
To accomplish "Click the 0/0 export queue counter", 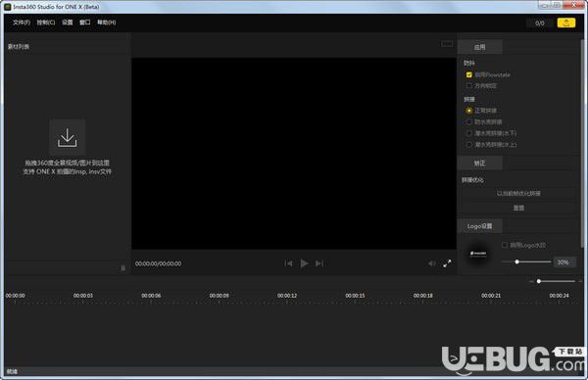I will [x=540, y=24].
